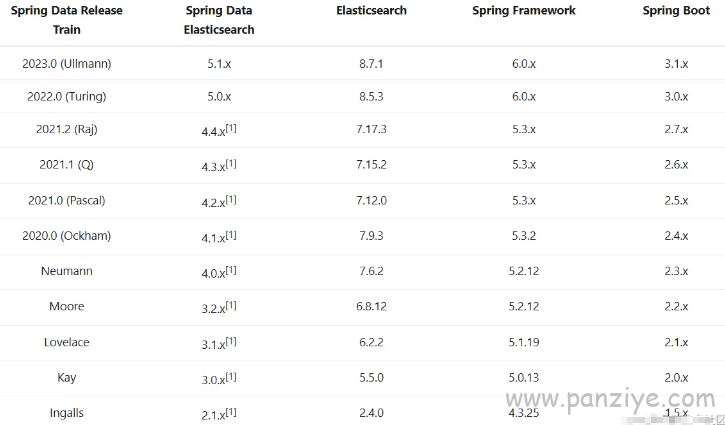The width and height of the screenshot is (725, 425).
Task: Click the footnote reference after 3.2.x
Action: 231,305
